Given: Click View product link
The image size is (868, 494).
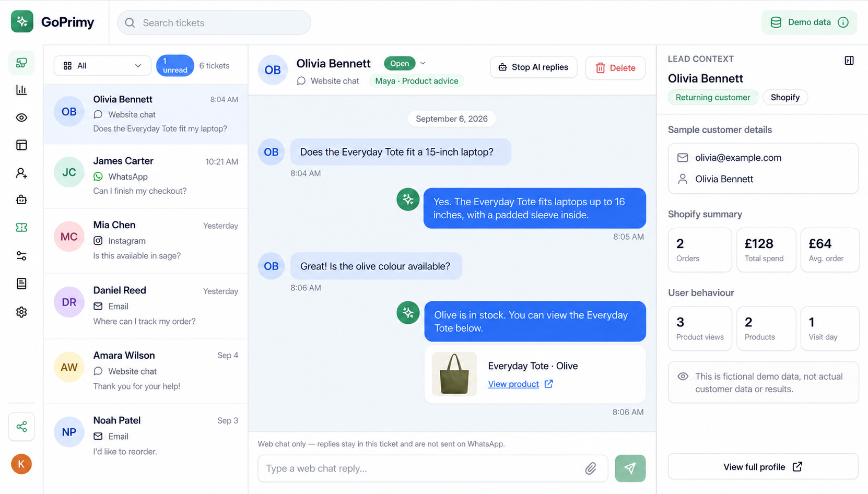Looking at the screenshot, I should 513,384.
